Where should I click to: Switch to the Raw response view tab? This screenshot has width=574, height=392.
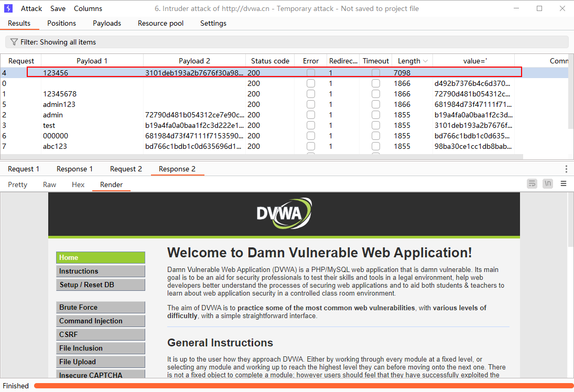[50, 184]
